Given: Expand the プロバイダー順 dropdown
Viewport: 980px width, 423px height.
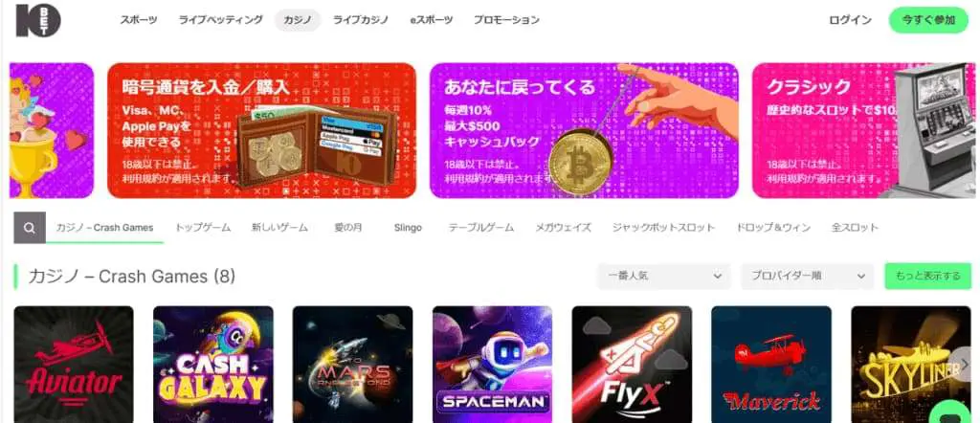Looking at the screenshot, I should (808, 276).
